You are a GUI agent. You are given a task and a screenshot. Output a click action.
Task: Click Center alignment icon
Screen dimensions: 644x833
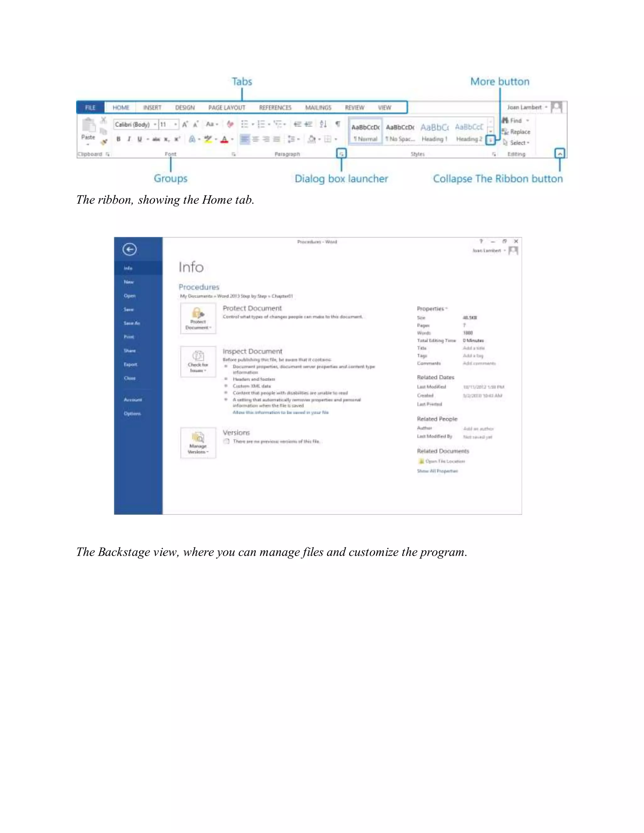pos(256,139)
